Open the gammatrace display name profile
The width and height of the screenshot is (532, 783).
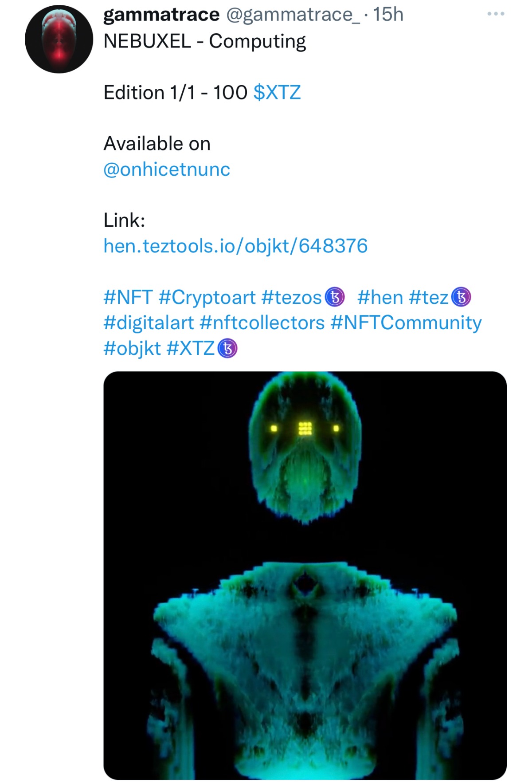[161, 15]
